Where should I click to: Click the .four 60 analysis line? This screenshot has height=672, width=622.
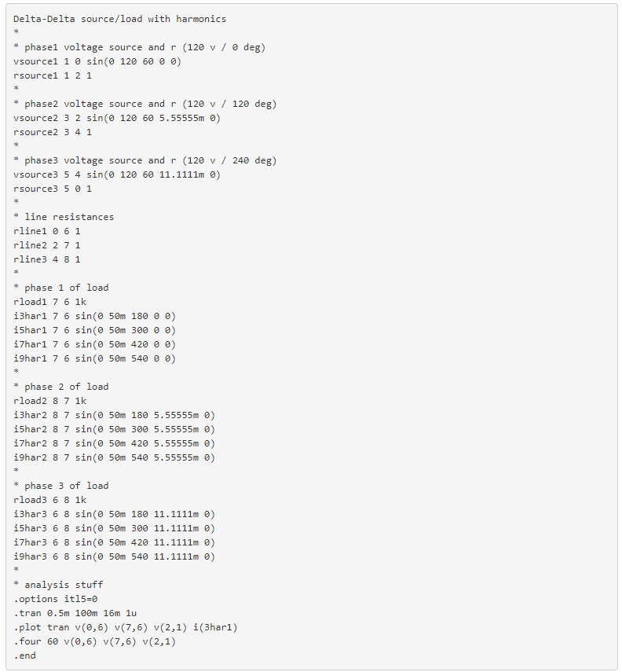click(x=94, y=641)
